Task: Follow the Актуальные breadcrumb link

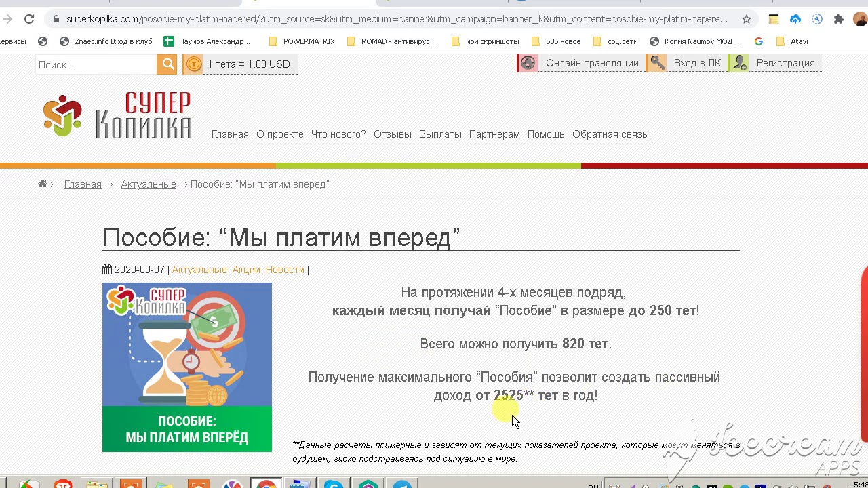Action: click(x=149, y=184)
